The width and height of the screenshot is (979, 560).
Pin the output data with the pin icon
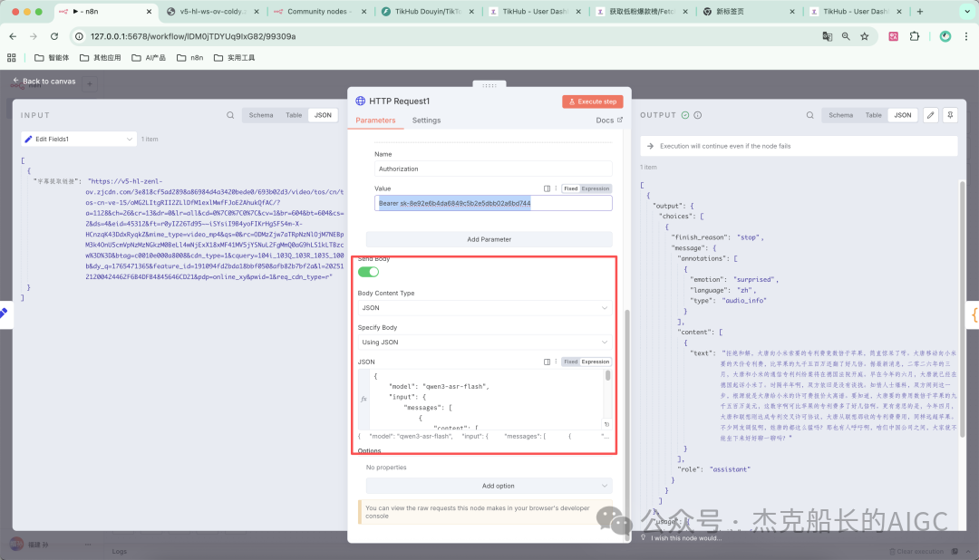pyautogui.click(x=950, y=115)
